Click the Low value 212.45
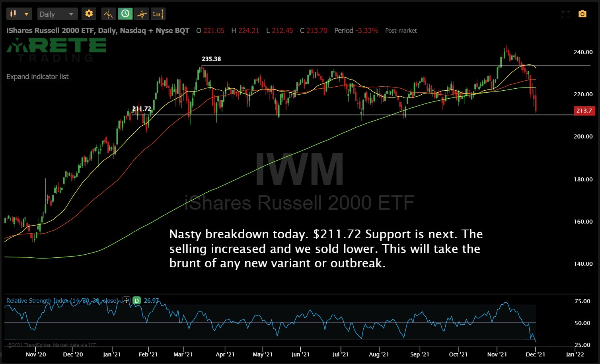 pos(282,31)
